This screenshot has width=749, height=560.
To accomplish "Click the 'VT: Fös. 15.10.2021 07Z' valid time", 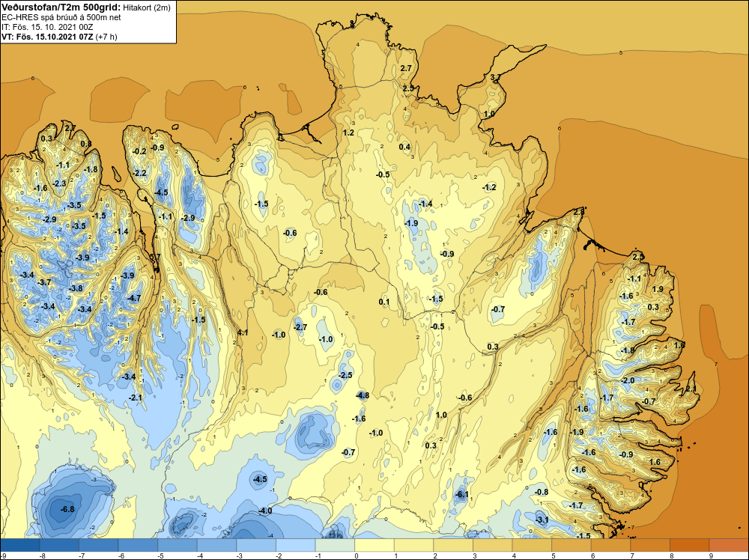I will tap(48, 37).
